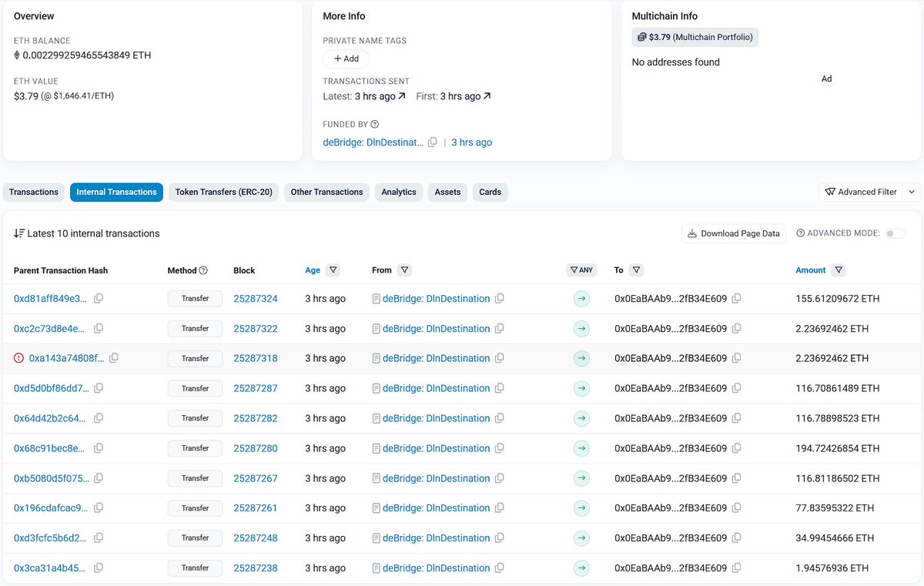Copy transaction hash 0x3ca31a4b45
This screenshot has width=924, height=586.
pyautogui.click(x=99, y=568)
